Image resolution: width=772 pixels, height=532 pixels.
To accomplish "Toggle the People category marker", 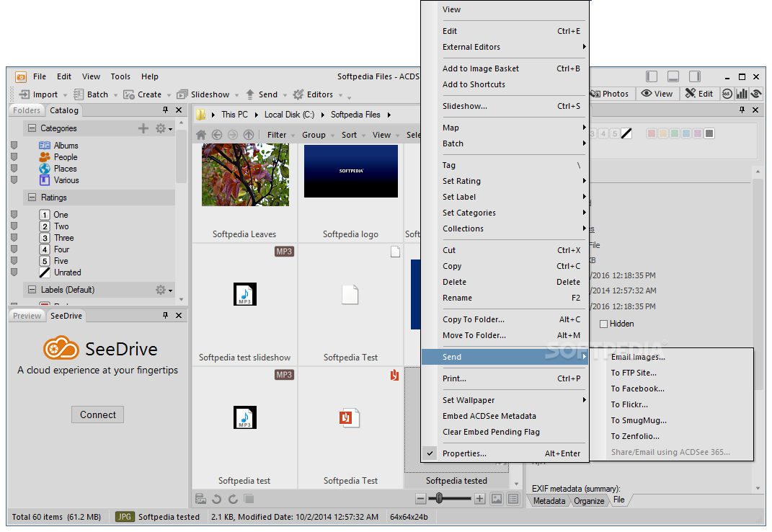I will coord(14,156).
